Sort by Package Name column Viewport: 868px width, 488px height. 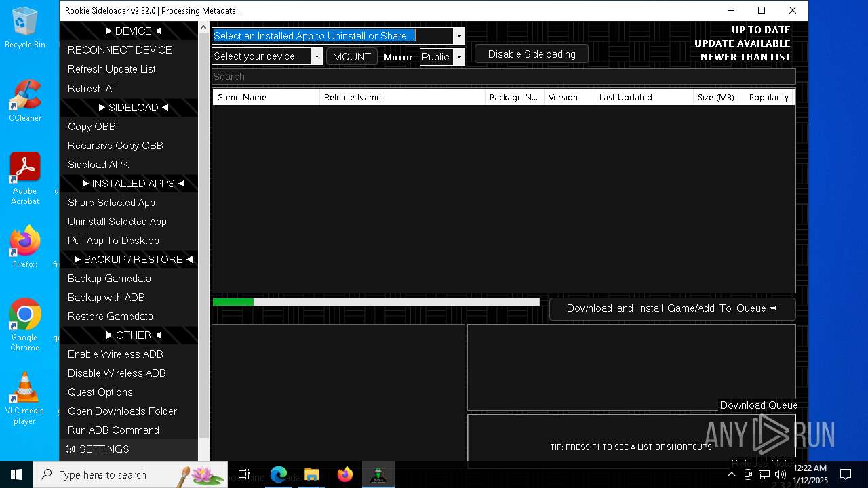point(515,97)
